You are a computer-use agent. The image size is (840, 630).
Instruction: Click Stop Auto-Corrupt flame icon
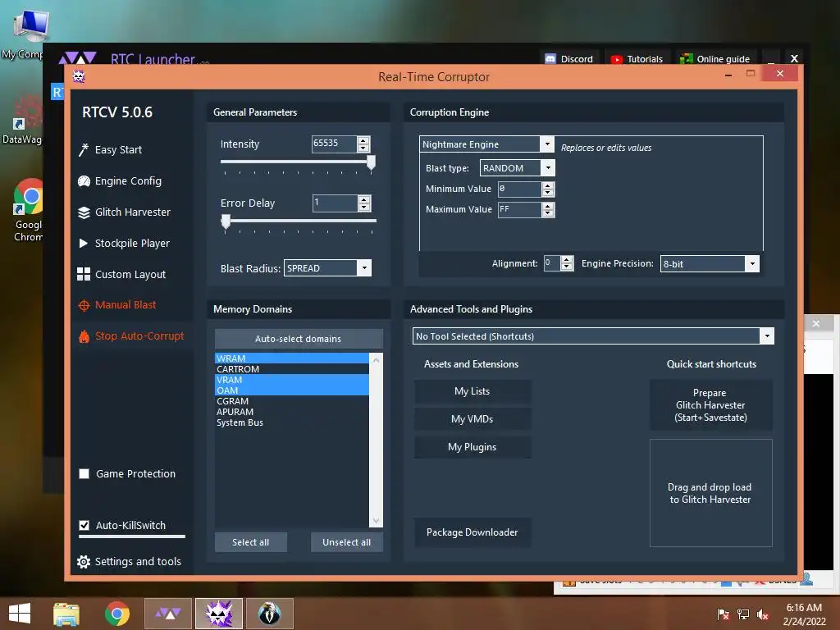coord(84,336)
